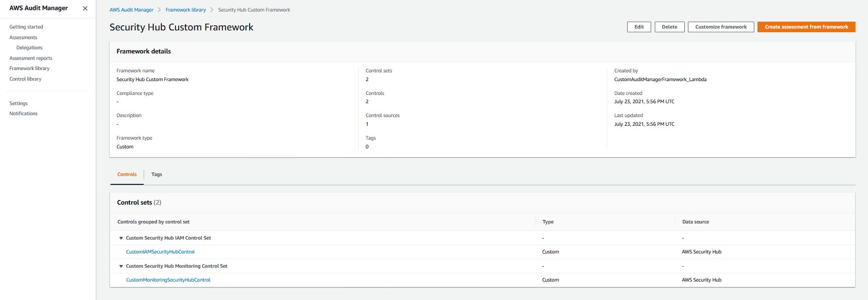Click AWS Security Hub in CustomIAMSecurityHubControl row
The height and width of the screenshot is (300, 868).
(x=701, y=252)
